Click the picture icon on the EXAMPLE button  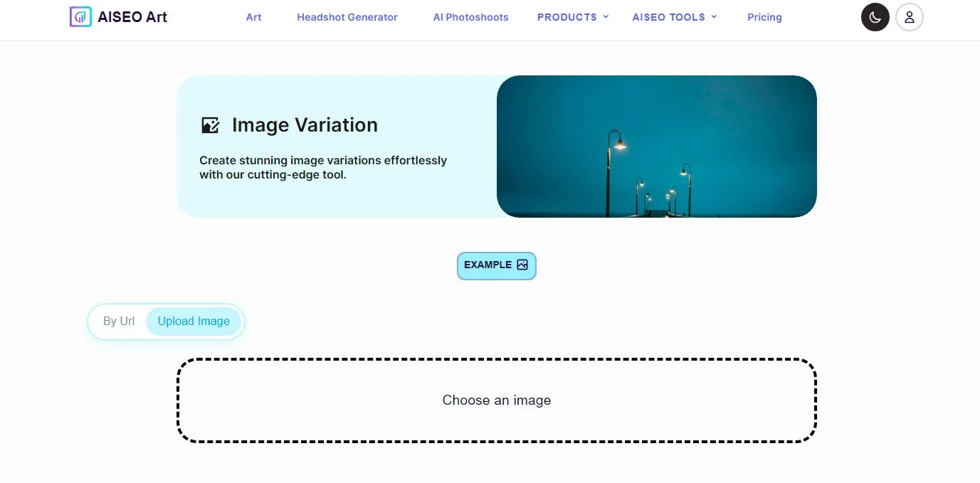pos(522,265)
